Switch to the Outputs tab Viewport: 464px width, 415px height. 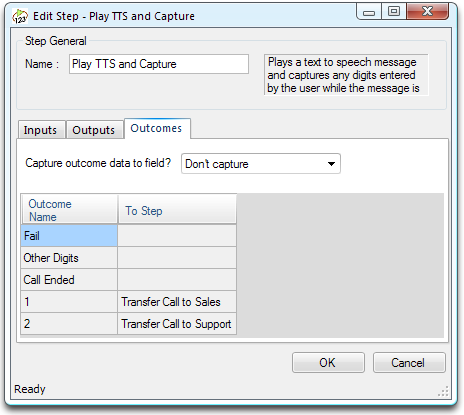coord(94,130)
